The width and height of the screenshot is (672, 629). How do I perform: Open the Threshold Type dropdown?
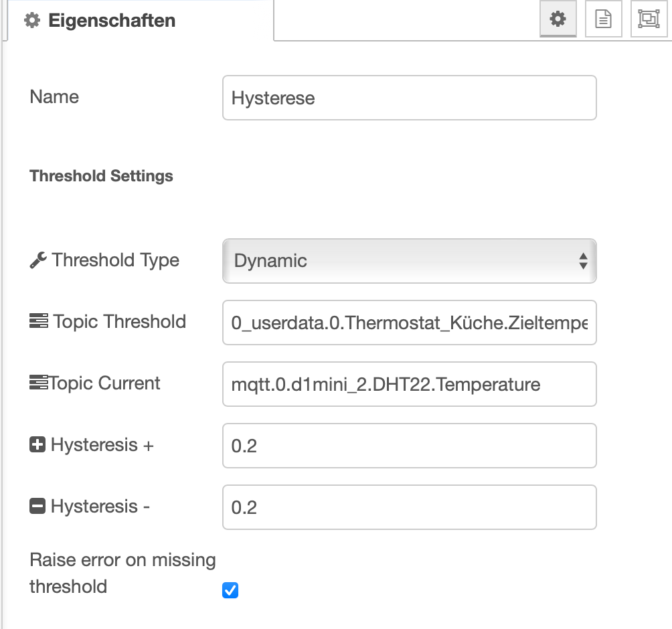coord(408,261)
